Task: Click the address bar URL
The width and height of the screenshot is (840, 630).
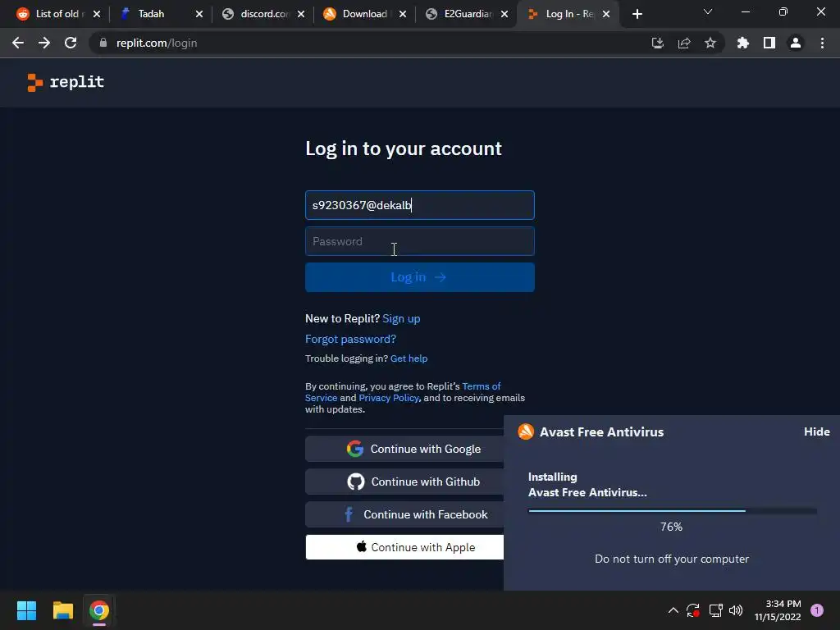Action: click(157, 43)
